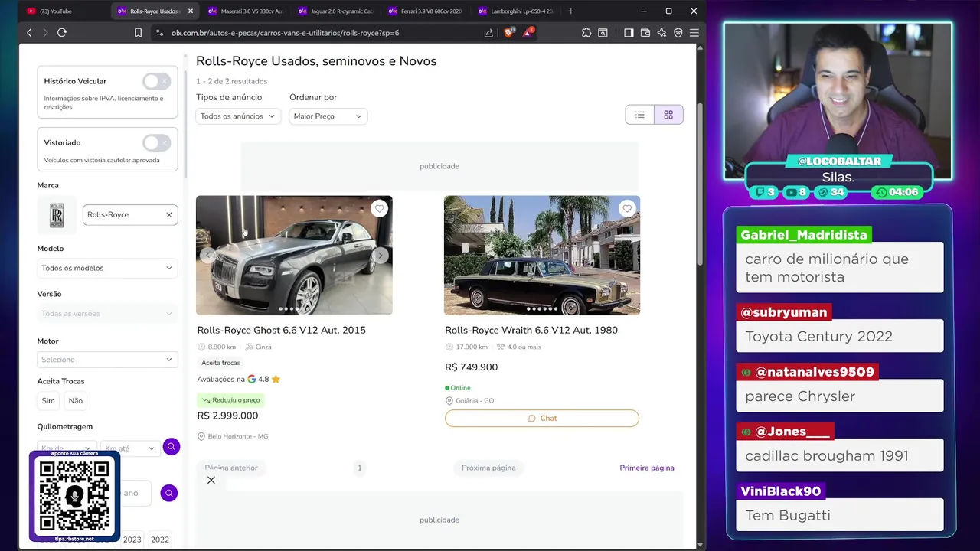Click the Aceita trocas tag on Ghost
This screenshot has height=551, width=980.
point(221,363)
